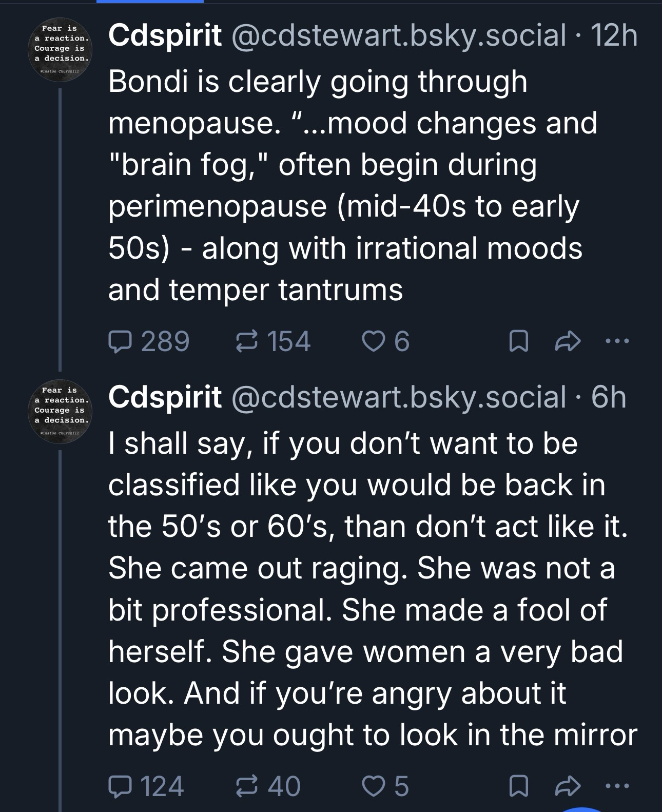This screenshot has height=812, width=662.
Task: Open Cdspirit display name on first post
Action: click(165, 36)
